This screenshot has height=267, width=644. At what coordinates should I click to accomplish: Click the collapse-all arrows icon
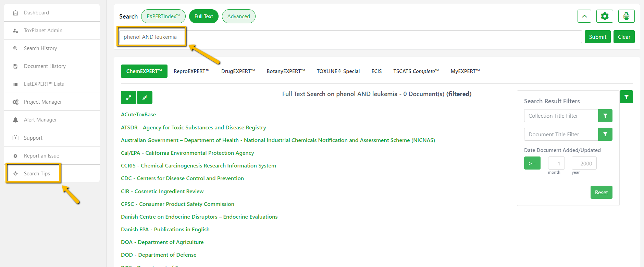pyautogui.click(x=145, y=97)
